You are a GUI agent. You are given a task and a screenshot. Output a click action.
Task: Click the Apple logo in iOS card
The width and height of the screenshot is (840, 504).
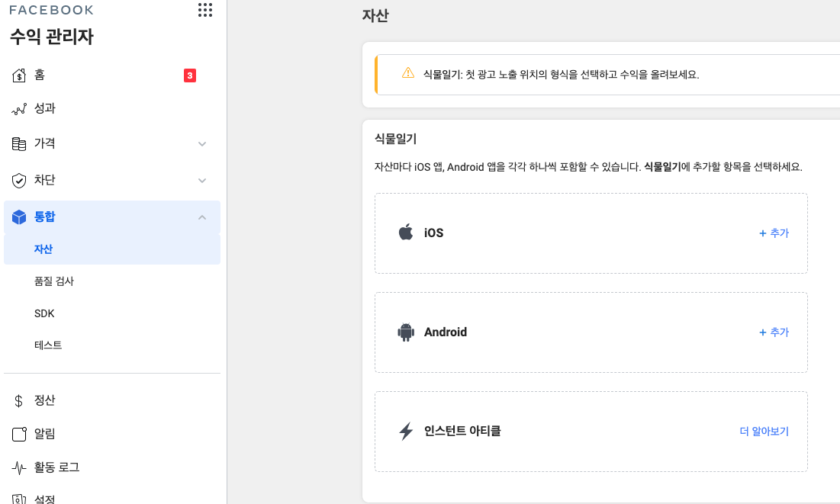click(x=406, y=232)
